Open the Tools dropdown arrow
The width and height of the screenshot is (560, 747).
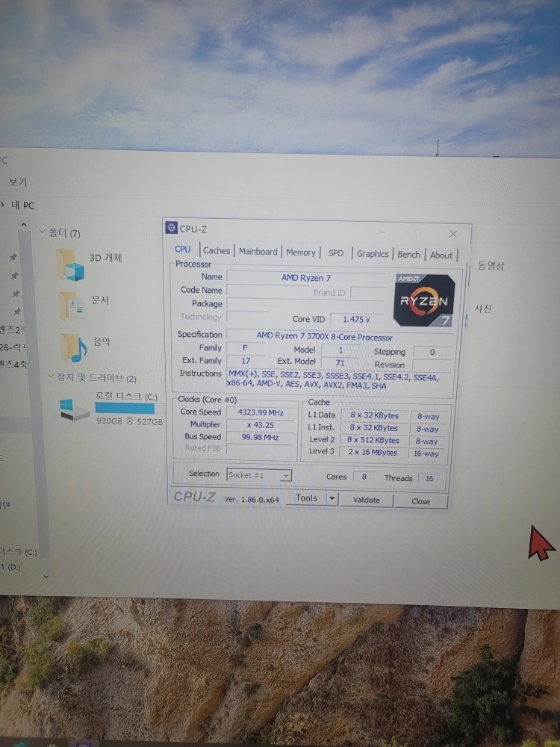point(332,499)
